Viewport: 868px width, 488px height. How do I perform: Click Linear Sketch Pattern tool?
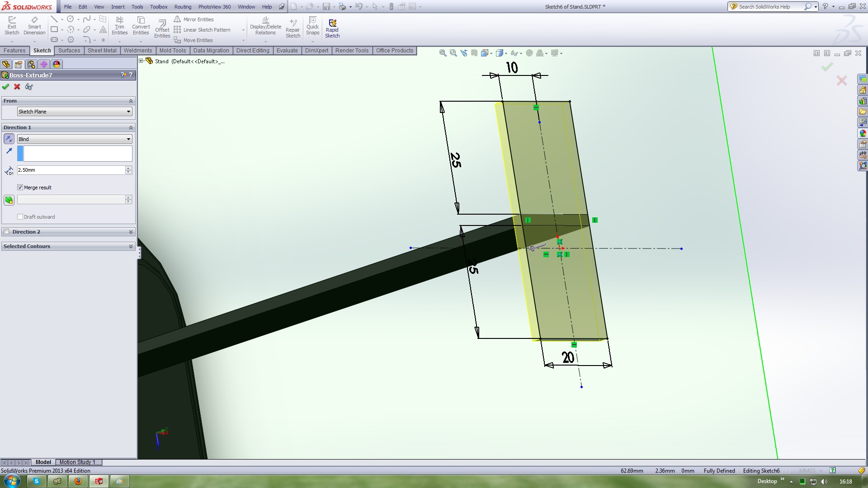coord(202,30)
